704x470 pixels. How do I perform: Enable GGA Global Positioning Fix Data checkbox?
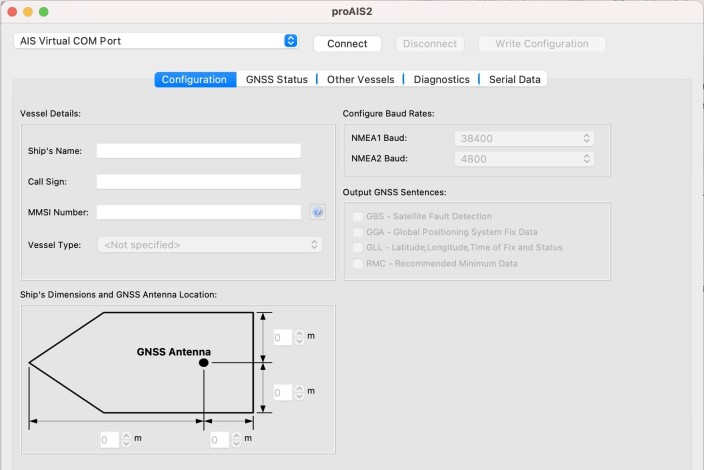pyautogui.click(x=358, y=232)
